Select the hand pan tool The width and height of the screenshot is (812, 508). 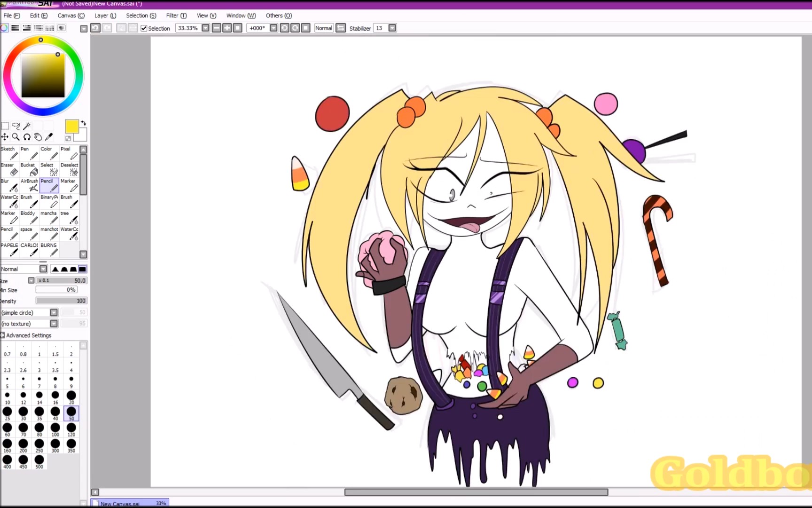coord(38,137)
